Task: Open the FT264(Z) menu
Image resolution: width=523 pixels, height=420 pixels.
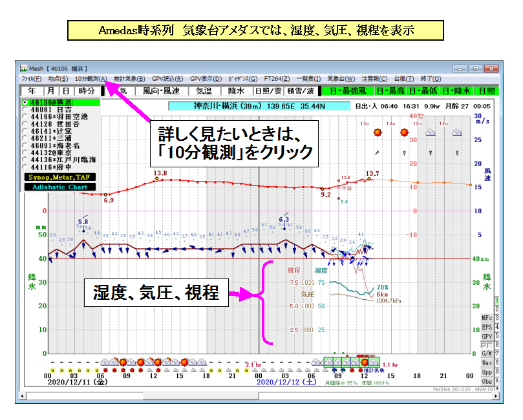Action: click(277, 79)
